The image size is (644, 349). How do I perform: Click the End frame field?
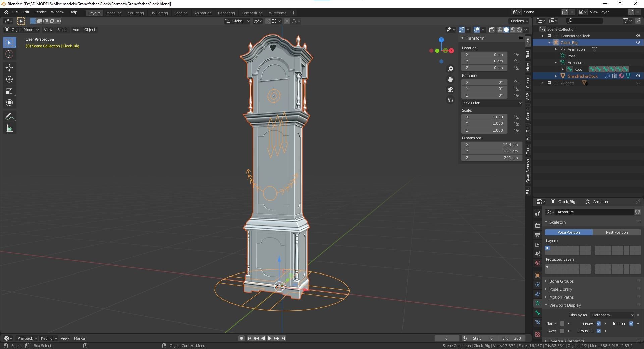(x=512, y=338)
